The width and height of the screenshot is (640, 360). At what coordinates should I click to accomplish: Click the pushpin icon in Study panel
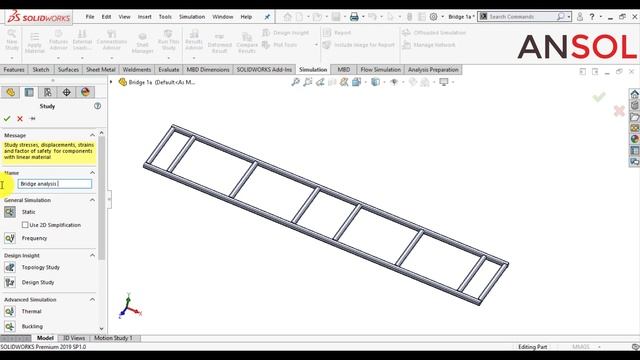33,118
